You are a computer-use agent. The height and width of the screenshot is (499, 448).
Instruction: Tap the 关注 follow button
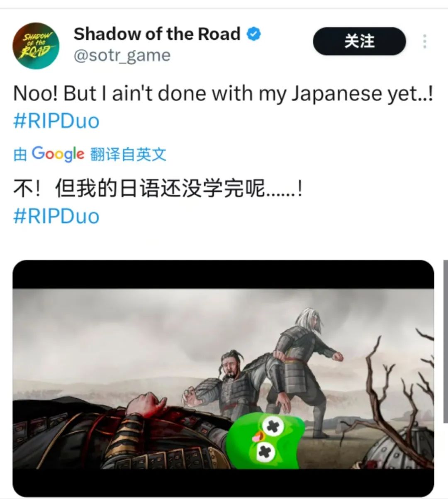[x=359, y=41]
